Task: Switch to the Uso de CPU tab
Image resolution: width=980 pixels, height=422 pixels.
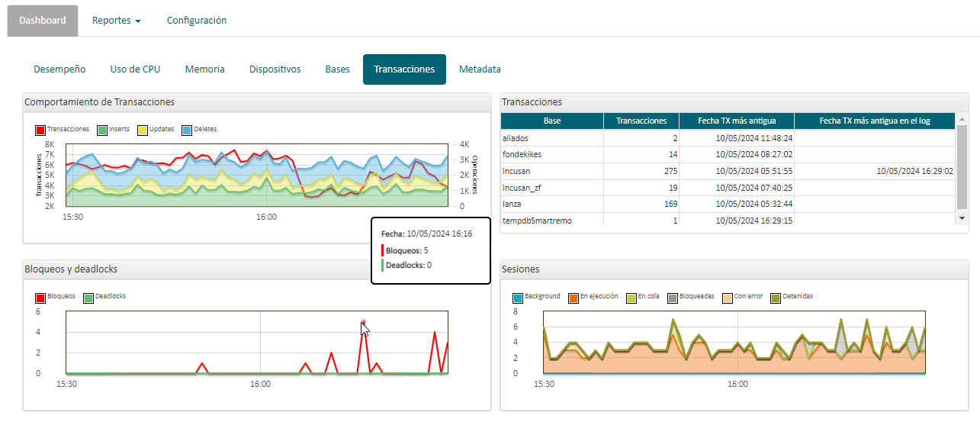Action: point(135,69)
